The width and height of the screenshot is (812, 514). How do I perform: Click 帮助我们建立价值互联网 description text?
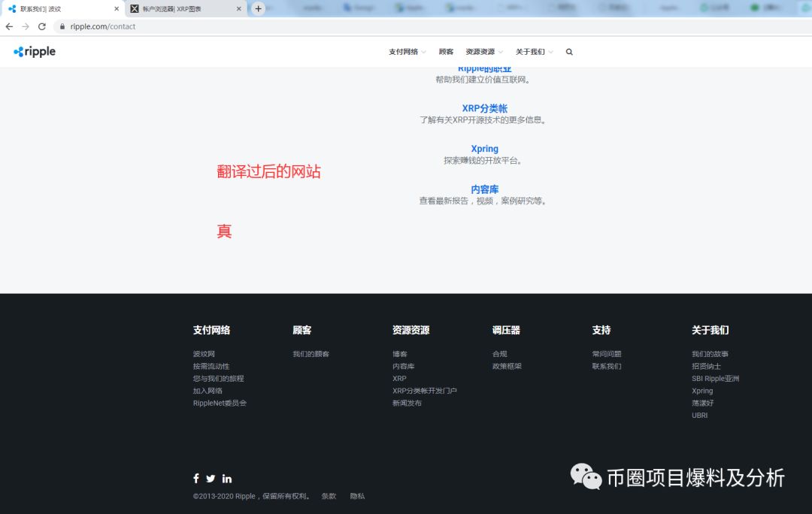point(483,80)
